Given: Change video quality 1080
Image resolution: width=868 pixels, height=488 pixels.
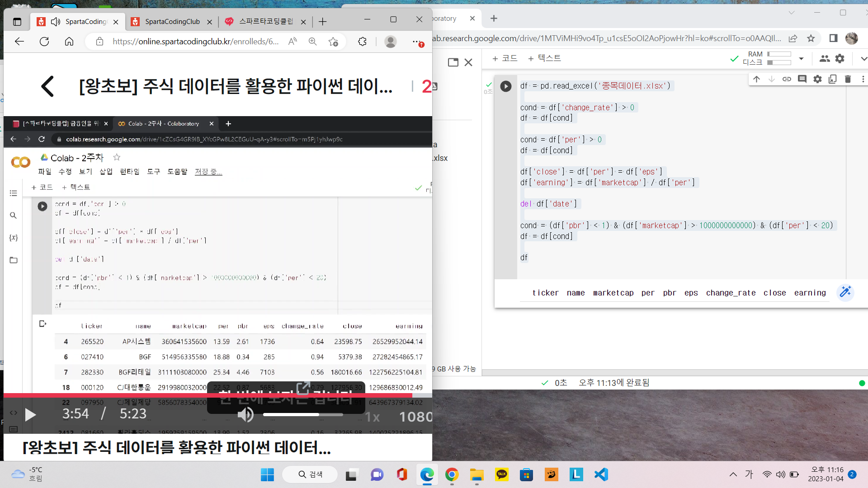Looking at the screenshot, I should 415,417.
